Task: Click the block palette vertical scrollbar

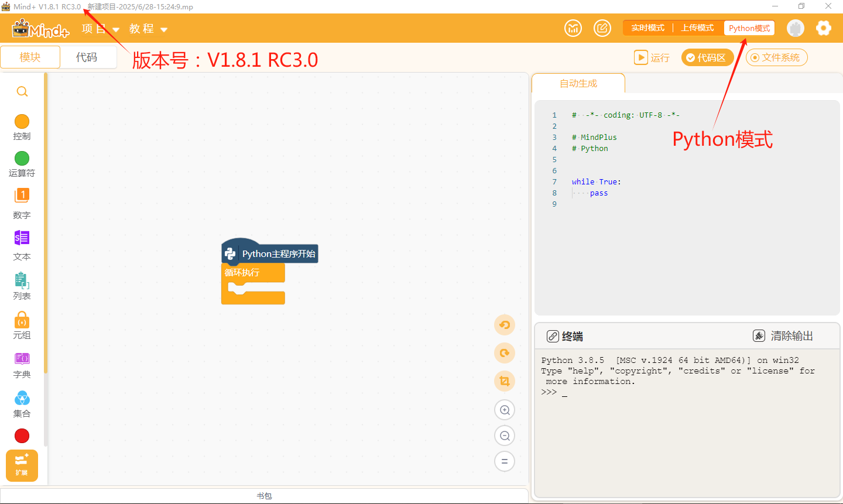Action: (x=46, y=222)
